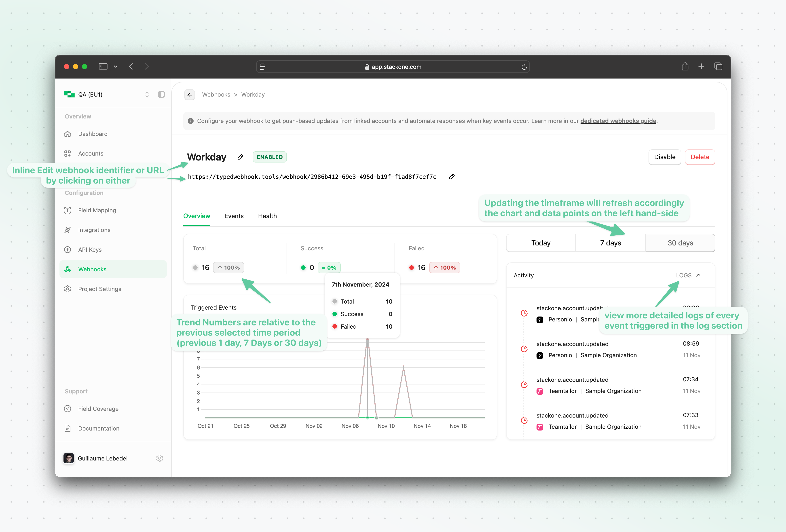Image resolution: width=786 pixels, height=532 pixels.
Task: Open Dashboard in the sidebar
Action: click(x=113, y=134)
